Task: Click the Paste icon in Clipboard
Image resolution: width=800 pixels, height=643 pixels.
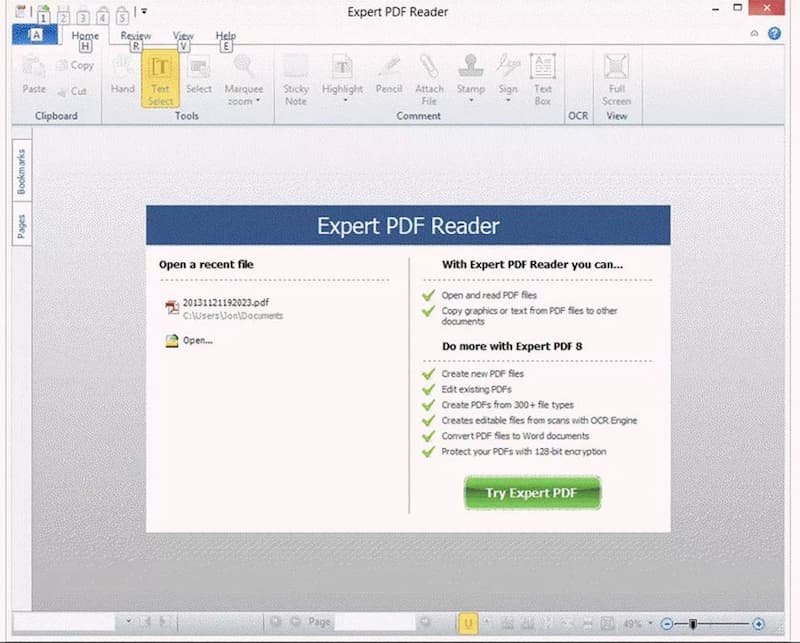Action: [33, 67]
